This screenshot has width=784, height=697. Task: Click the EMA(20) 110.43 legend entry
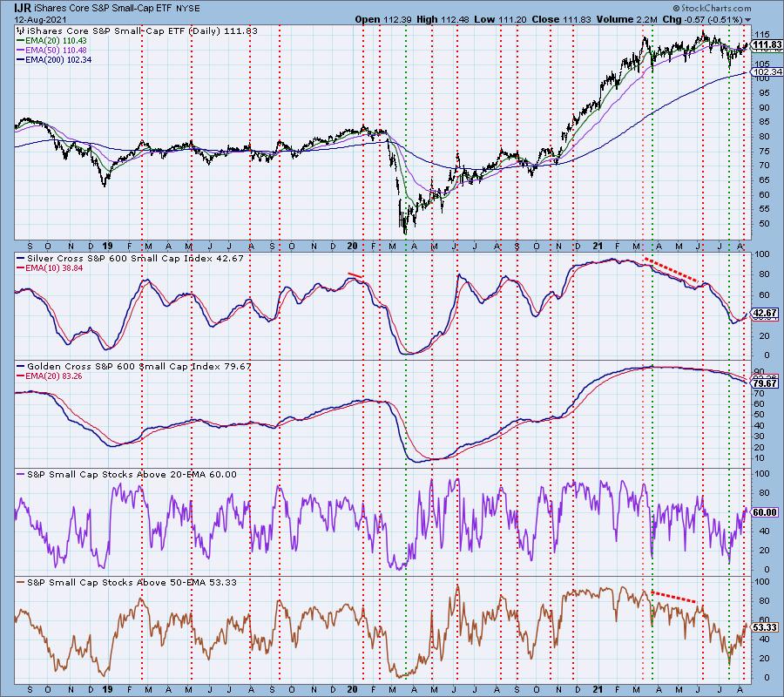52,40
